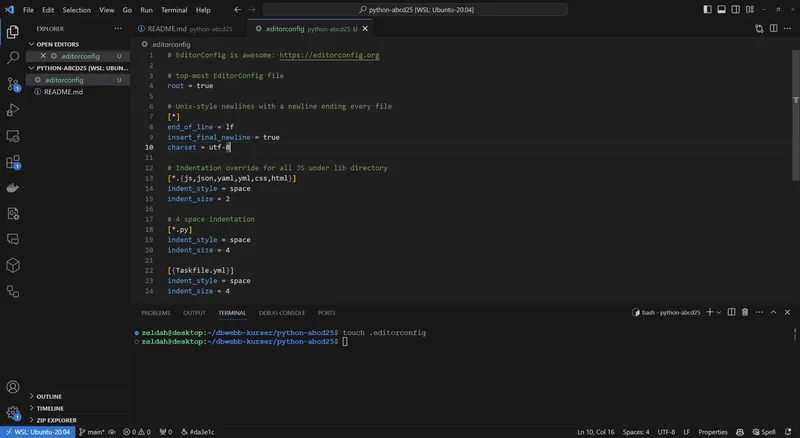Click Spaces: 4 indentation setting
Screen dimensions: 800x438
[x=636, y=432]
